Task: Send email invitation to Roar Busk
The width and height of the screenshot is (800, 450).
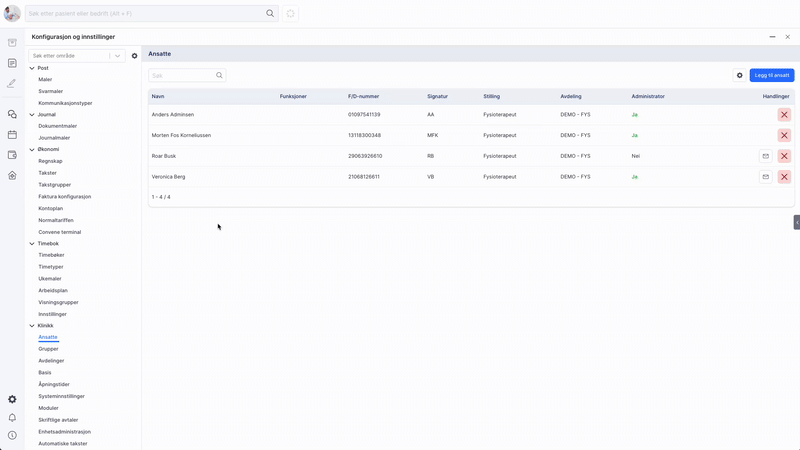Action: coord(766,156)
